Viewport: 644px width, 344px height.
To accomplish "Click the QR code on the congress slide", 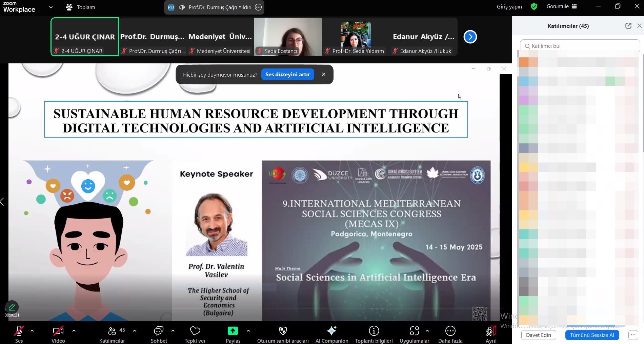I will pyautogui.click(x=480, y=314).
